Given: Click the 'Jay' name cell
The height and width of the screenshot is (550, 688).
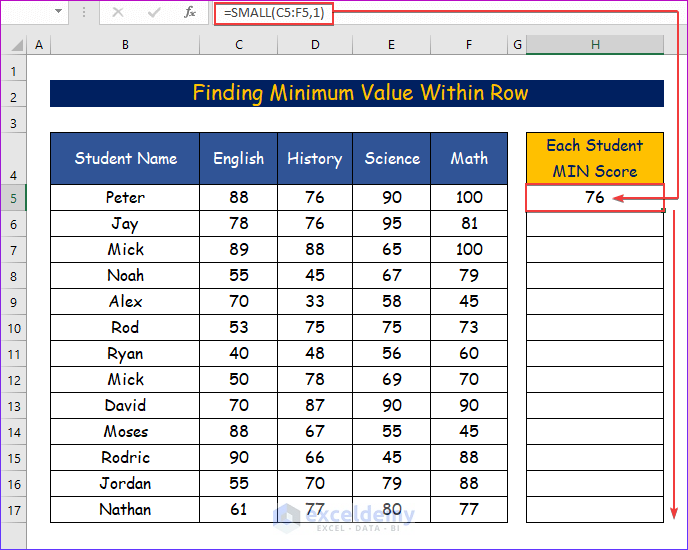Looking at the screenshot, I should (x=125, y=223).
